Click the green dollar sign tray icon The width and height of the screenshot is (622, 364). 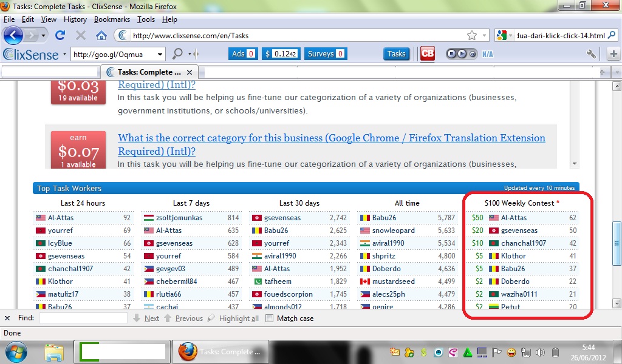[423, 352]
